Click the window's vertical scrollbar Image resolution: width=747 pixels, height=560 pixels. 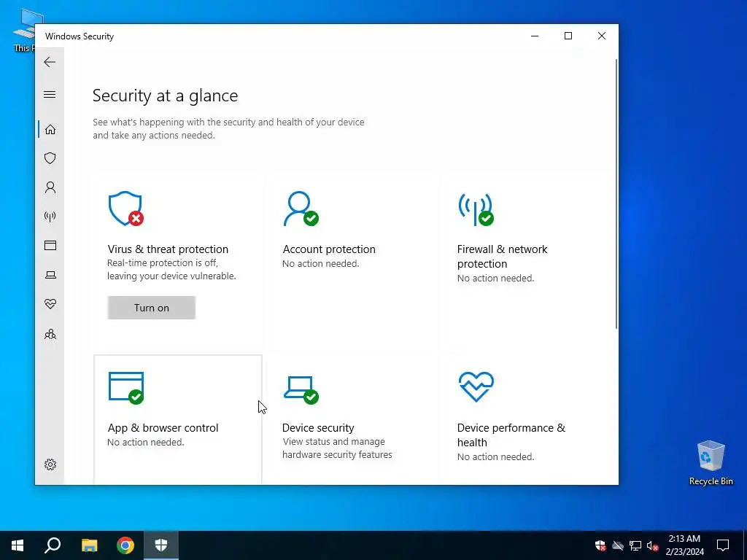point(616,194)
